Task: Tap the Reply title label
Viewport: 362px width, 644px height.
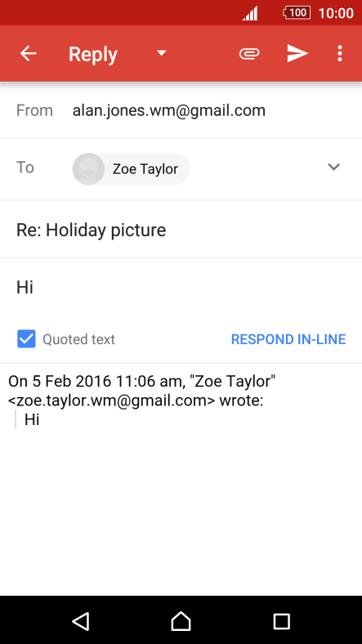Action: [x=93, y=54]
